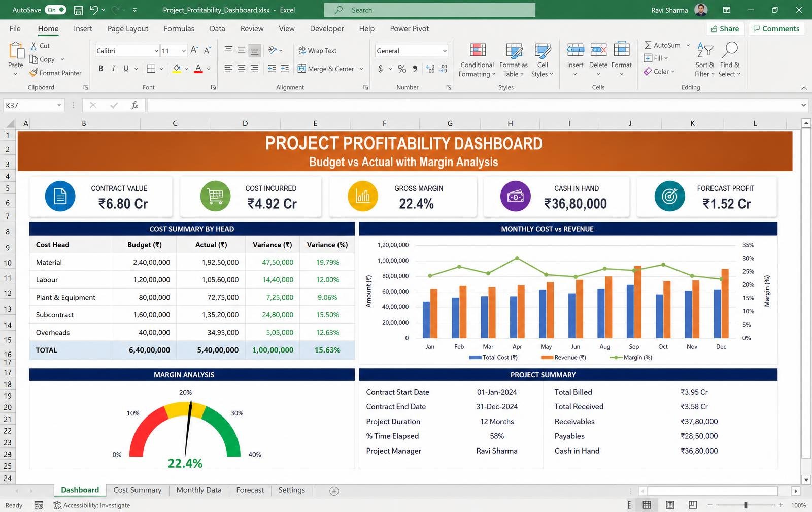Open Cell Styles gallery
This screenshot has height=512, width=812.
pos(543,60)
